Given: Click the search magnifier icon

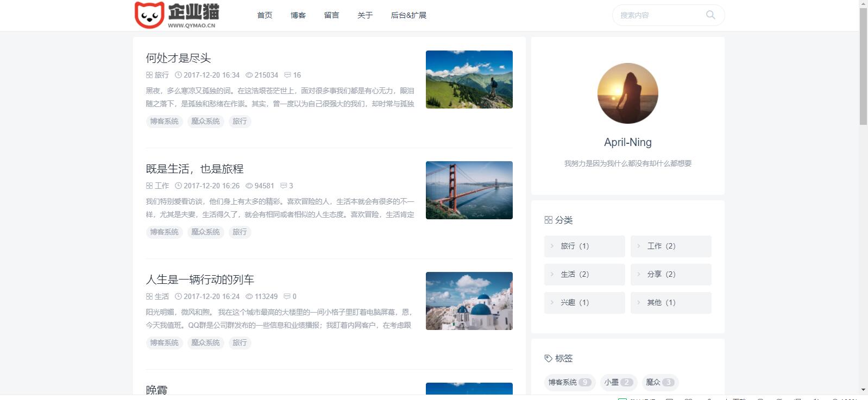Looking at the screenshot, I should pos(710,15).
